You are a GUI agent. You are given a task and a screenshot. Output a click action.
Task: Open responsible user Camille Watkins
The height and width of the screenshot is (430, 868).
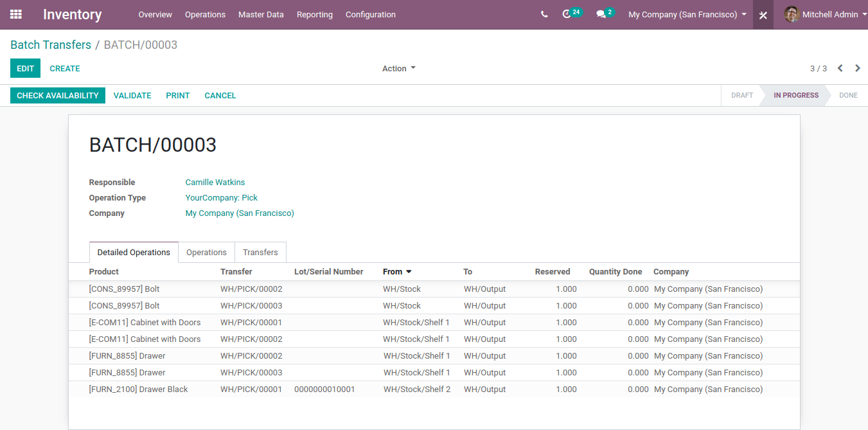coord(215,182)
